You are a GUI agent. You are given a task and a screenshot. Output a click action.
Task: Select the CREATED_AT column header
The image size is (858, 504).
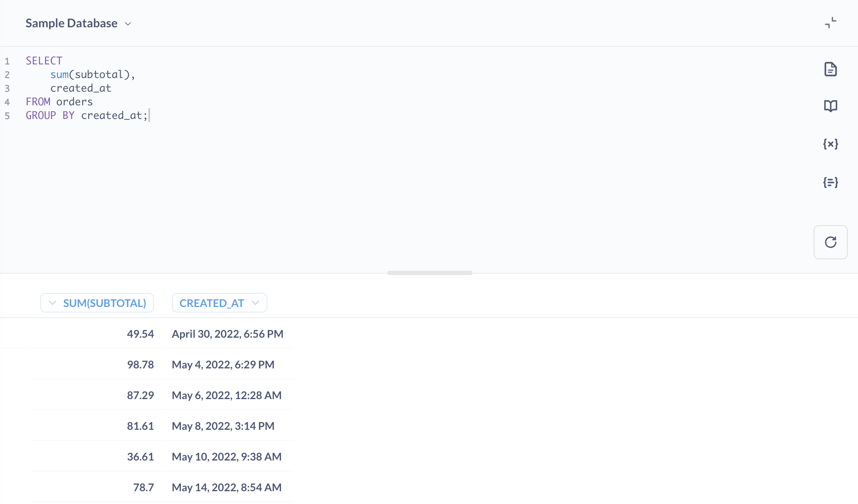click(x=212, y=303)
